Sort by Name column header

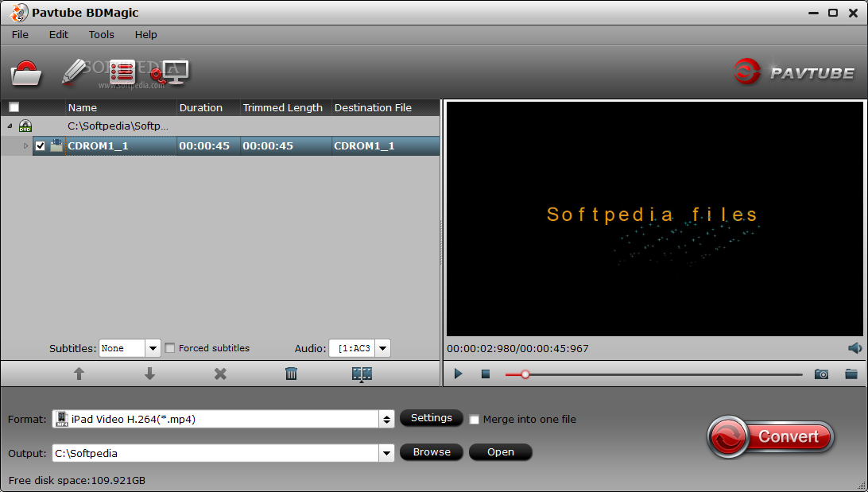pos(121,107)
